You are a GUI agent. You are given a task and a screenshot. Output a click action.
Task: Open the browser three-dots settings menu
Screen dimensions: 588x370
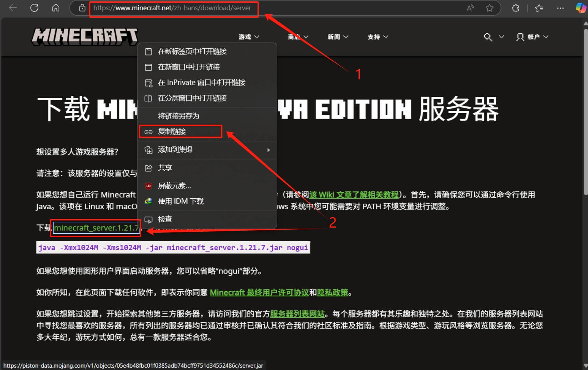(560, 8)
